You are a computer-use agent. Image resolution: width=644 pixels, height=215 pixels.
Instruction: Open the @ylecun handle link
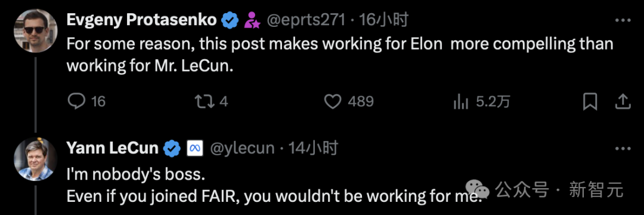[x=242, y=148]
